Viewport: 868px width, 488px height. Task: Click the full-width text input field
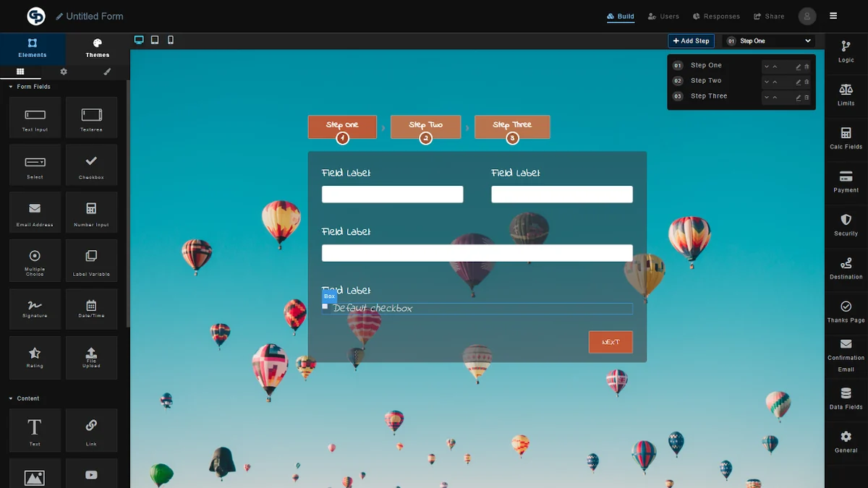(477, 253)
